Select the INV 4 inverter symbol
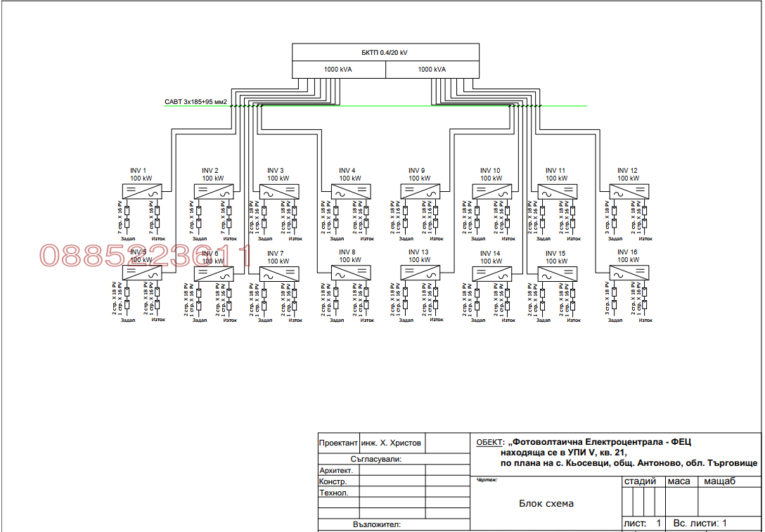 coord(351,191)
